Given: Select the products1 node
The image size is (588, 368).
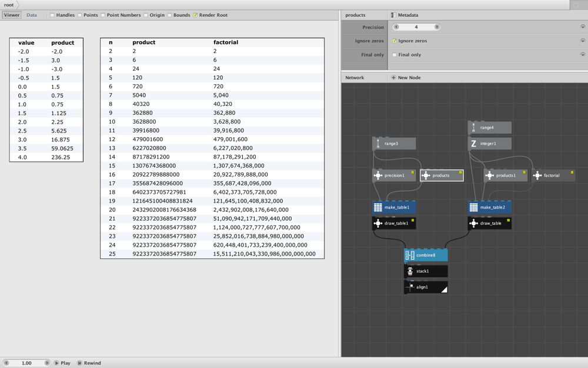Looking at the screenshot, I should click(506, 175).
